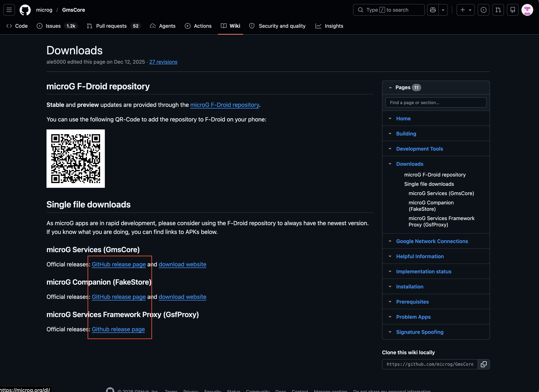Image resolution: width=539 pixels, height=392 pixels.
Task: Toggle the Signature Spoofing section list
Action: tap(390, 332)
